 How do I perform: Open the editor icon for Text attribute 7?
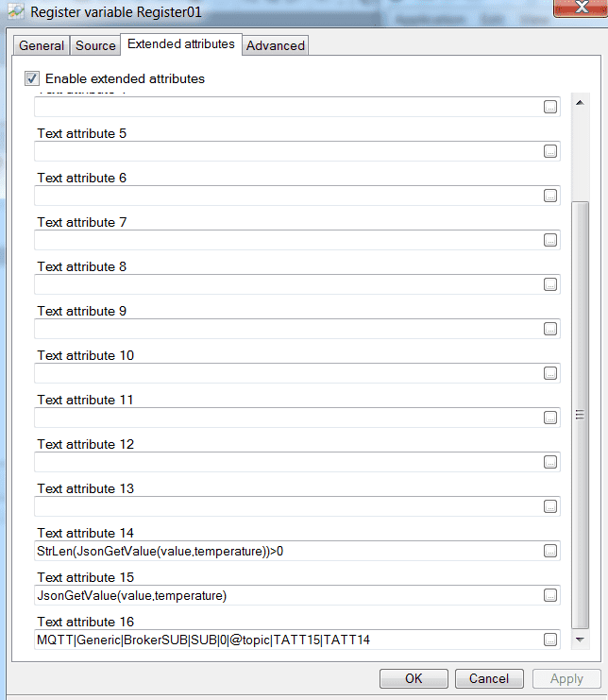(550, 240)
